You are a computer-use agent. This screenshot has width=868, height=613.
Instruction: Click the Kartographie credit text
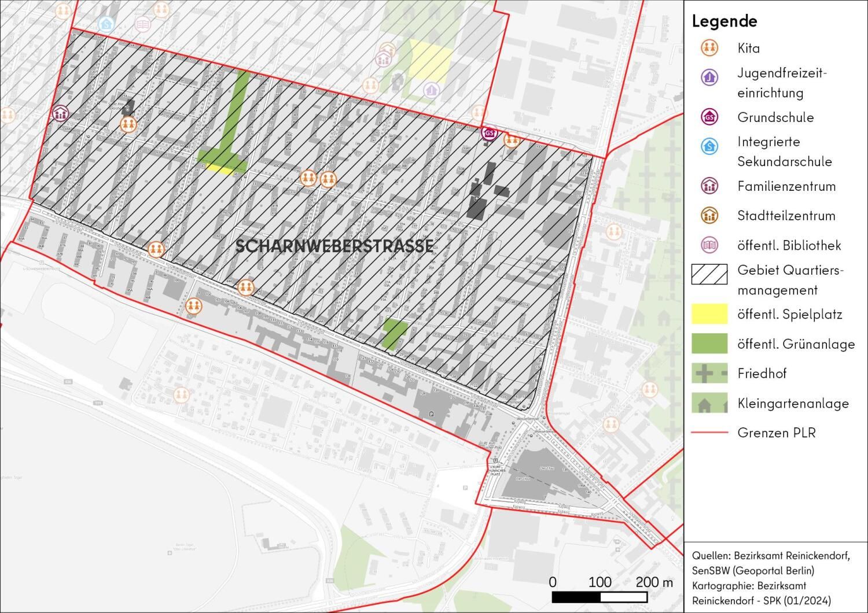tap(762, 593)
